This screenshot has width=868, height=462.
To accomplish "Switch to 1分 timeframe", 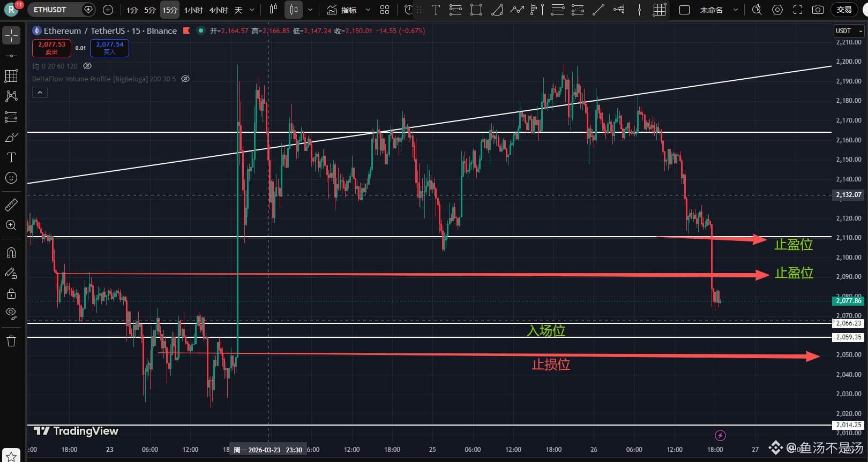I will (132, 10).
